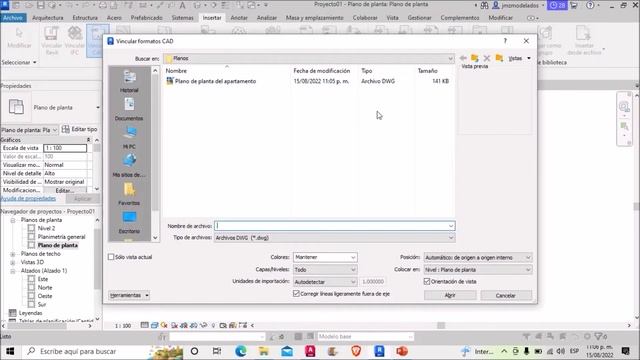Click the Cancelar button
The image size is (640, 360).
(506, 295)
